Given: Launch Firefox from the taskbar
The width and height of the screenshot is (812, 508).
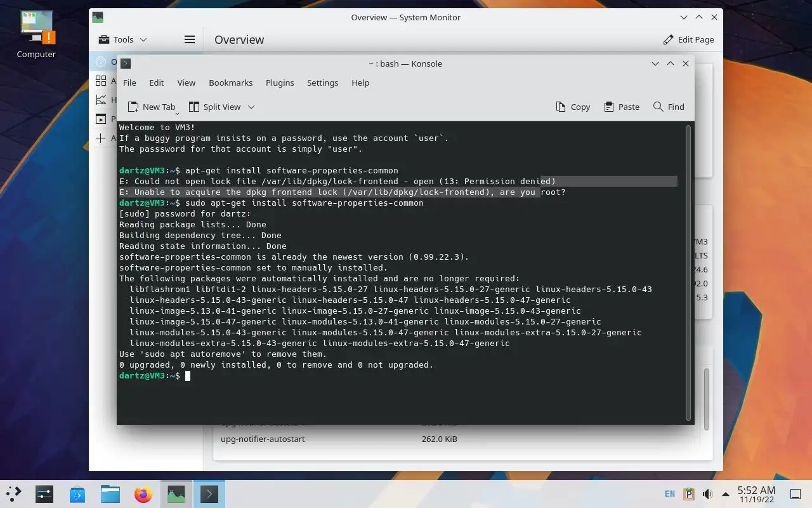Looking at the screenshot, I should coord(143,493).
